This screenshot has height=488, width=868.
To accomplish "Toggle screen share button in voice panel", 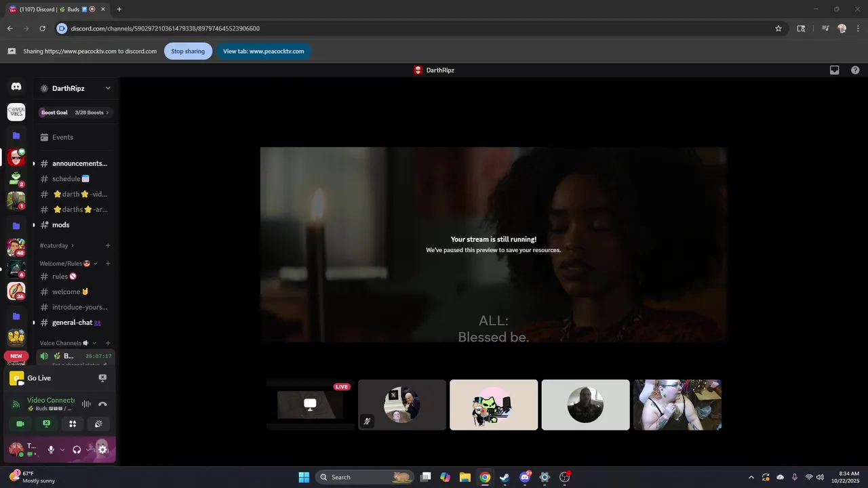I will click(x=46, y=424).
